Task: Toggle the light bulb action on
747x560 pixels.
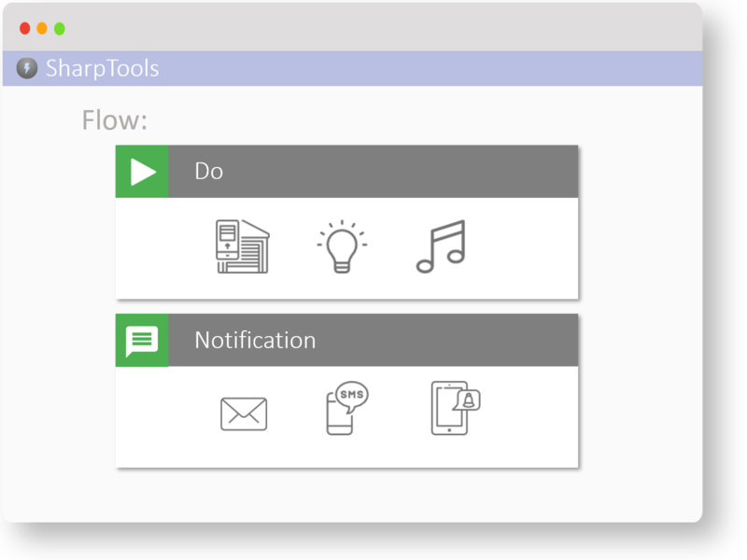Action: (342, 245)
